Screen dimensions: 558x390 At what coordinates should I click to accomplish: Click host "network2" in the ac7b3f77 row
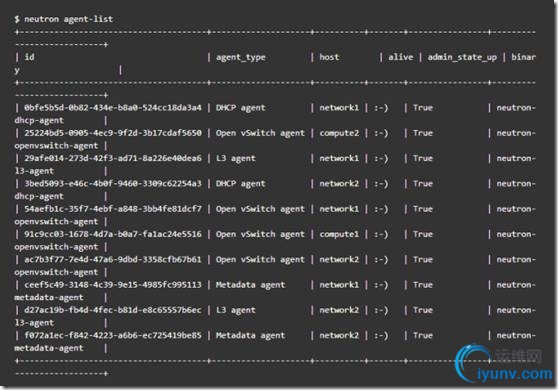(x=339, y=259)
